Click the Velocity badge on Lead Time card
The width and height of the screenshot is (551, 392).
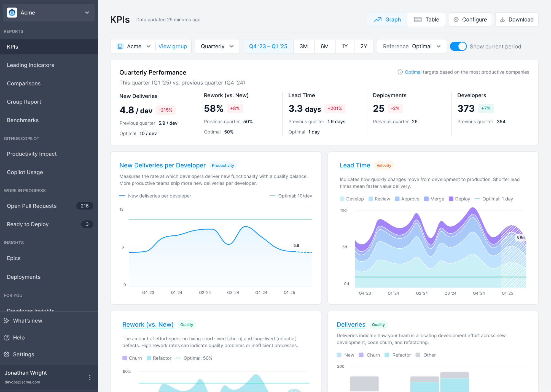click(384, 165)
